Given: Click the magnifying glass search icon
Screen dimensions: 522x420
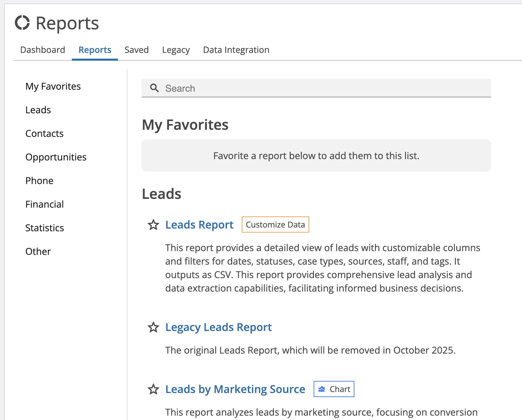Looking at the screenshot, I should click(x=154, y=88).
